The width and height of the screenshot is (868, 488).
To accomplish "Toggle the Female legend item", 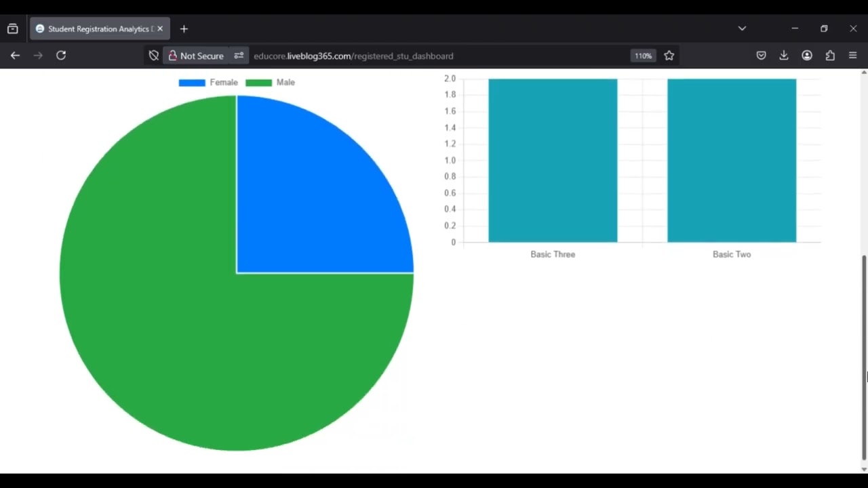I will click(x=208, y=82).
